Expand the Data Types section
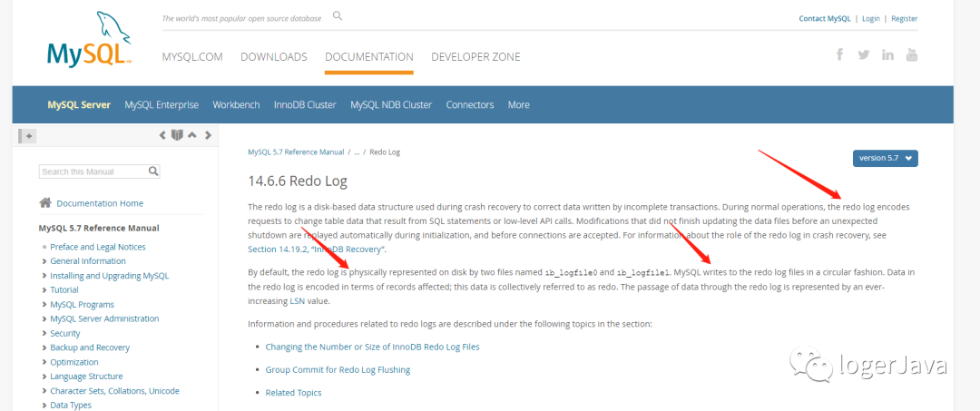The height and width of the screenshot is (411, 980). (x=44, y=405)
